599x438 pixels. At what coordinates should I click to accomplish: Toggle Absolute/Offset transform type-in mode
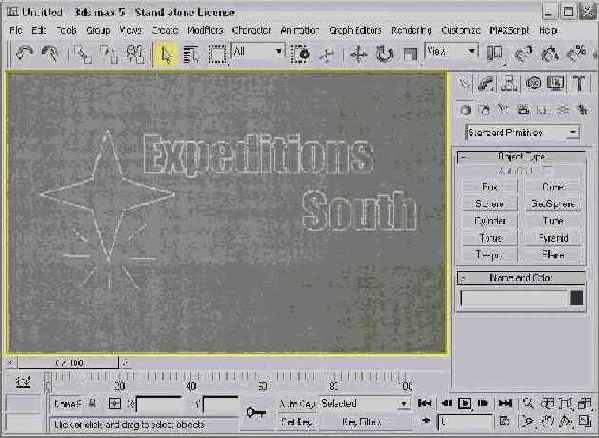115,404
